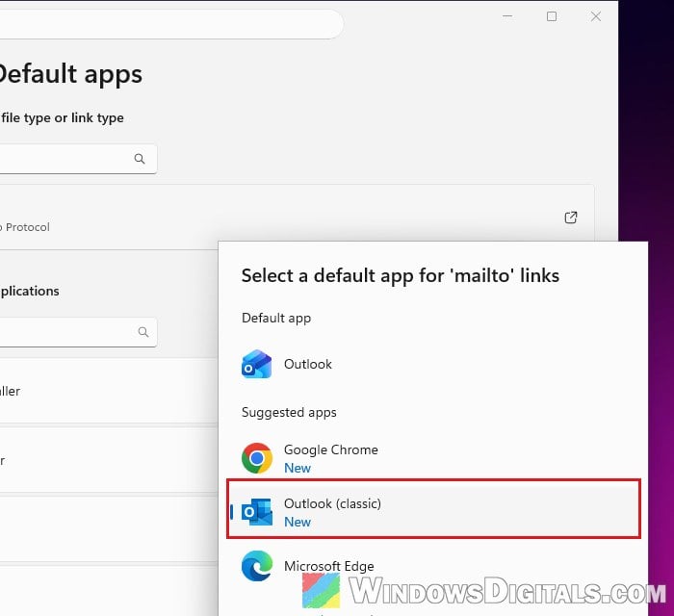Close the Settings window
This screenshot has height=616, width=674.
point(596,16)
